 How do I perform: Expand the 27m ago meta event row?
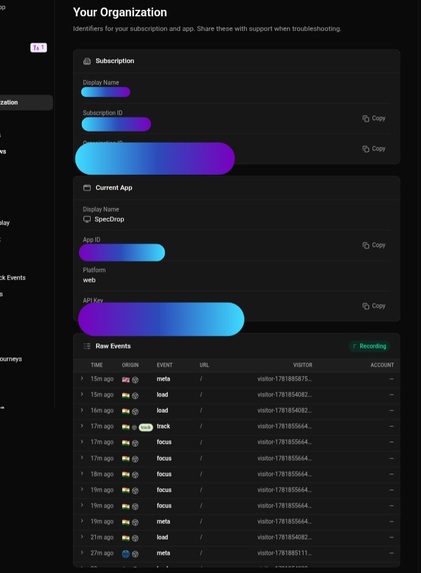point(82,553)
